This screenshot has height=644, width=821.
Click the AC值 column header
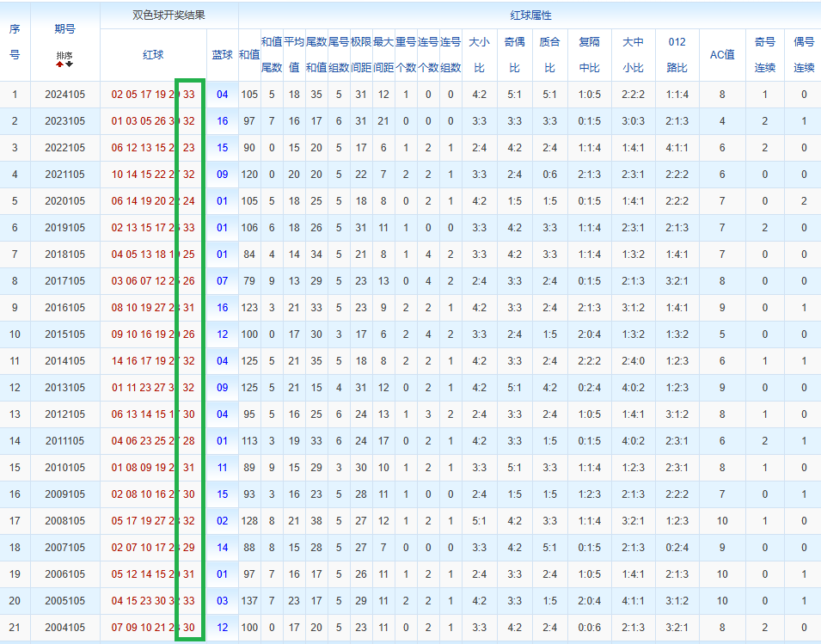[722, 55]
